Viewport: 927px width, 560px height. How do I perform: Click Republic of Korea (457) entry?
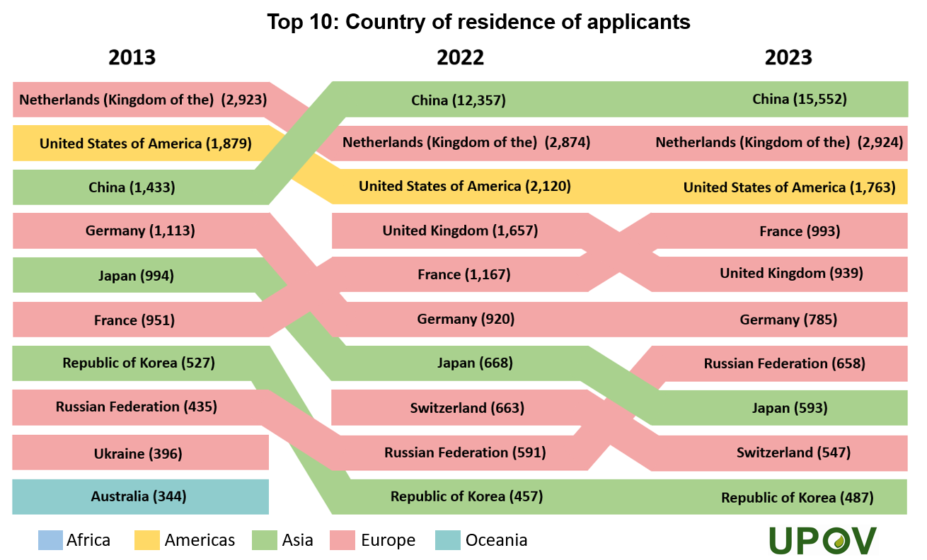[x=466, y=496]
